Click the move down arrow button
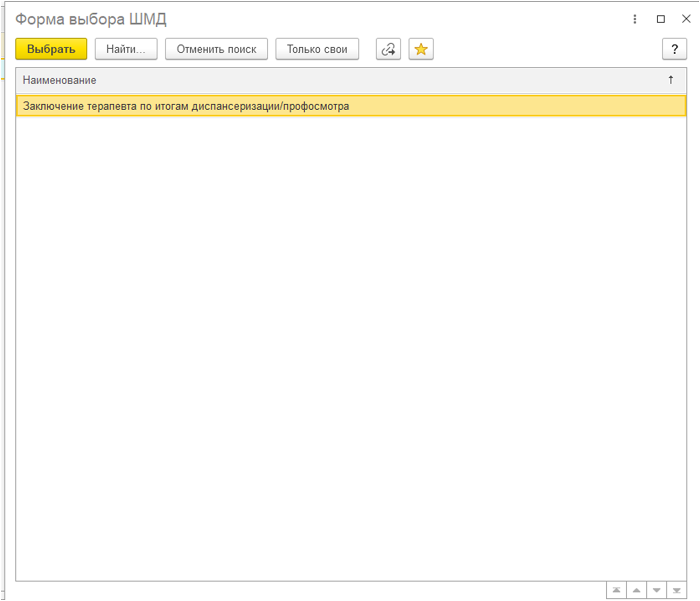Image resolution: width=700 pixels, height=601 pixels. click(657, 591)
